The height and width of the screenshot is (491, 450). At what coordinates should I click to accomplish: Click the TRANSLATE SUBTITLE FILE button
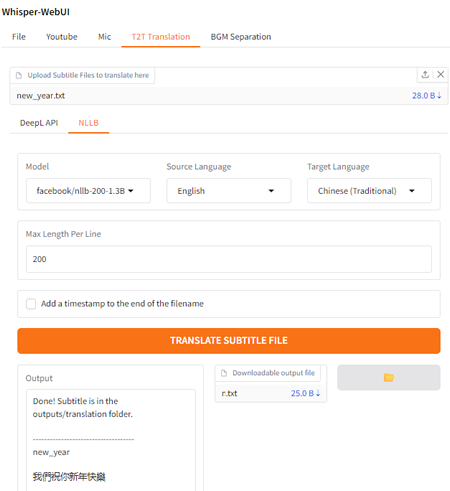229,341
